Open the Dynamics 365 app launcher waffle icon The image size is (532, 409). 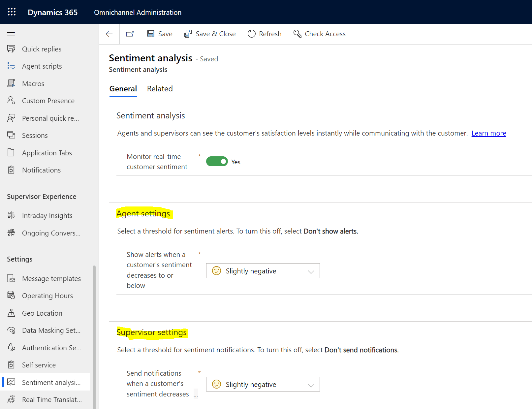11,12
